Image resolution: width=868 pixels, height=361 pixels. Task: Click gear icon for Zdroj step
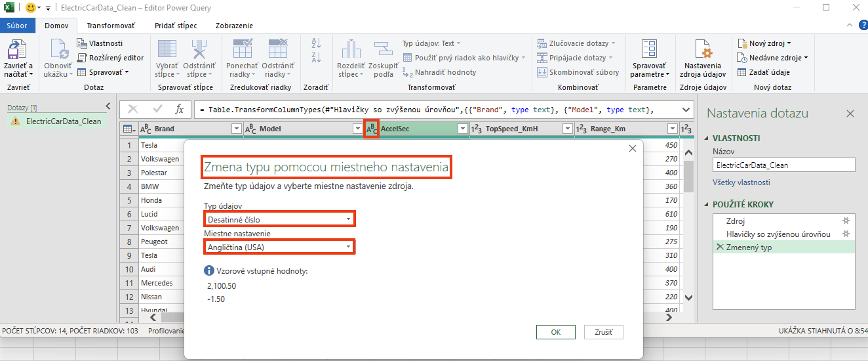point(846,221)
